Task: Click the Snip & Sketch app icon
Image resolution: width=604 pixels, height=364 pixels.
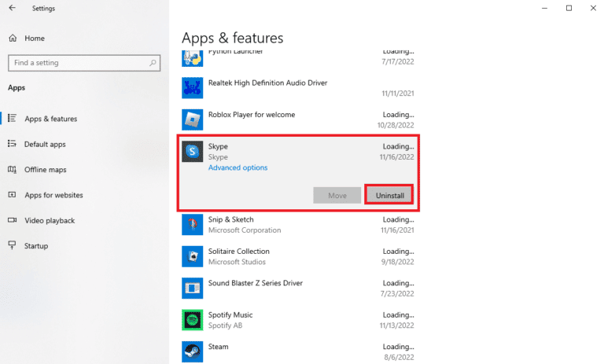Action: pos(192,224)
